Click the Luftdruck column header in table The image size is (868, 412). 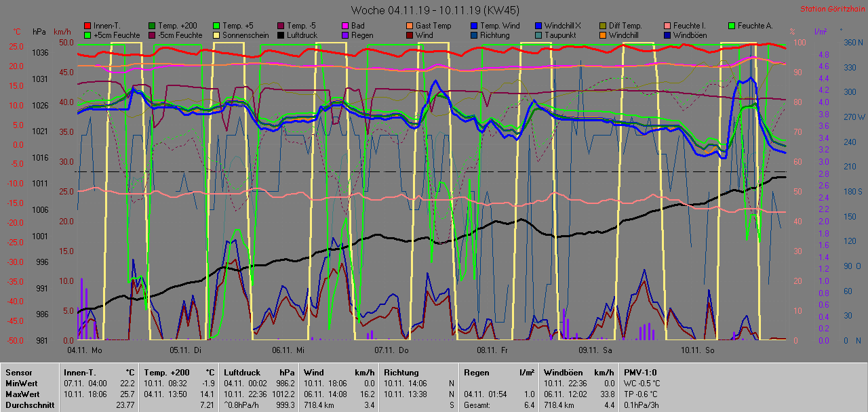coord(241,372)
